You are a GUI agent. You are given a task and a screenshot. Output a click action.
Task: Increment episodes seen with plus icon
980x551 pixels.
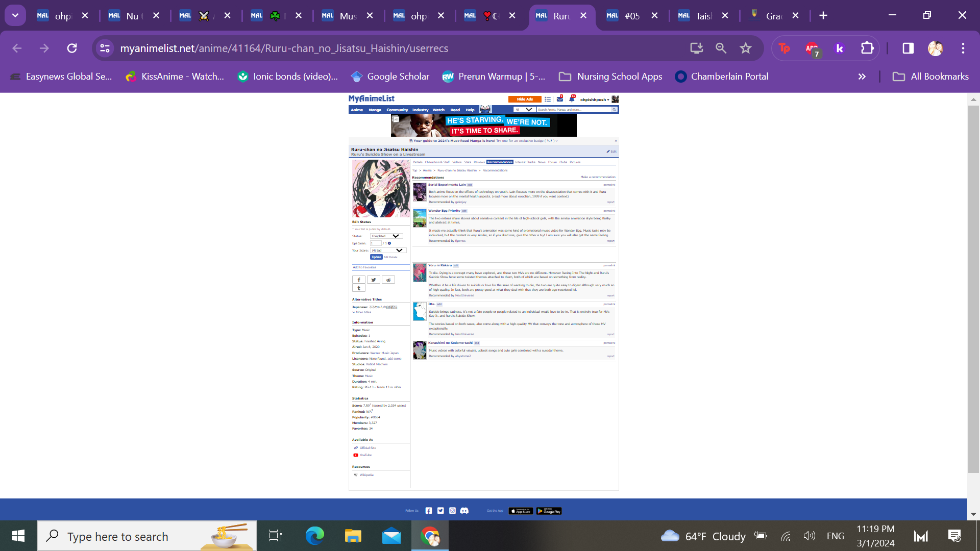click(389, 243)
